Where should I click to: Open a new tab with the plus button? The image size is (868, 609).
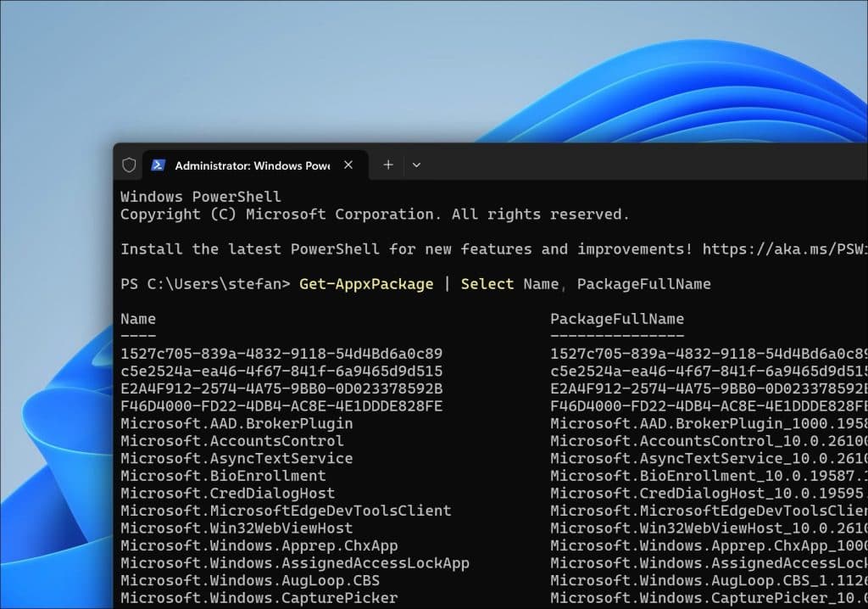(x=388, y=165)
